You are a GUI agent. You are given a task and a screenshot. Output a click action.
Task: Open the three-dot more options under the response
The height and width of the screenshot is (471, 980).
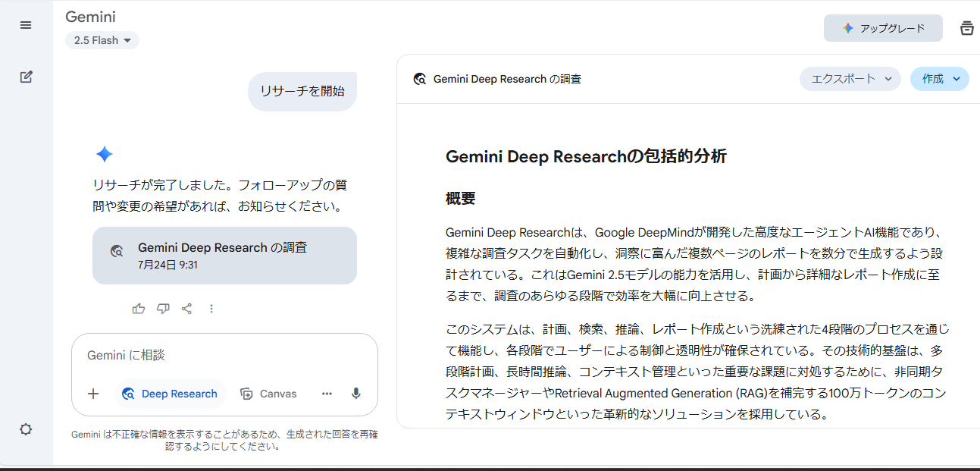coord(211,309)
